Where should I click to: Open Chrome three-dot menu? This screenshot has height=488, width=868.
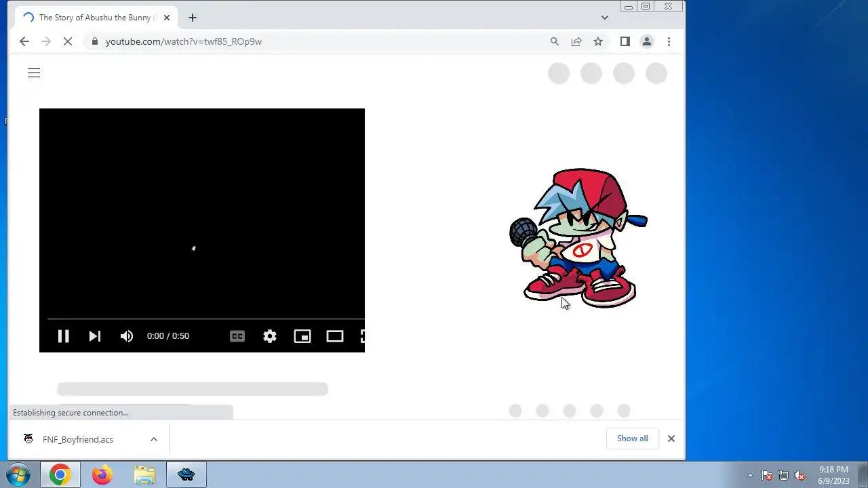[x=669, y=41]
